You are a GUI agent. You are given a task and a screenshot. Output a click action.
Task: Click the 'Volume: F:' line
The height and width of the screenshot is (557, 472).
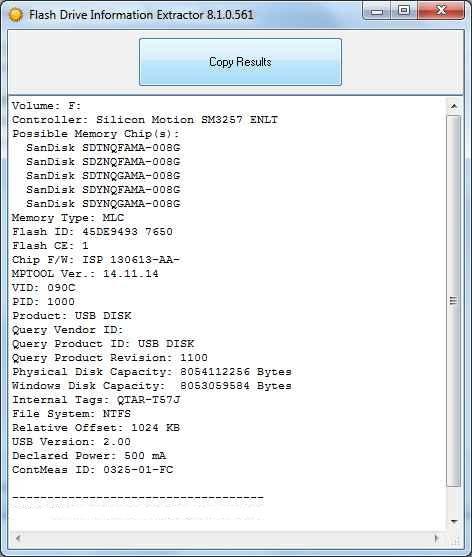47,106
